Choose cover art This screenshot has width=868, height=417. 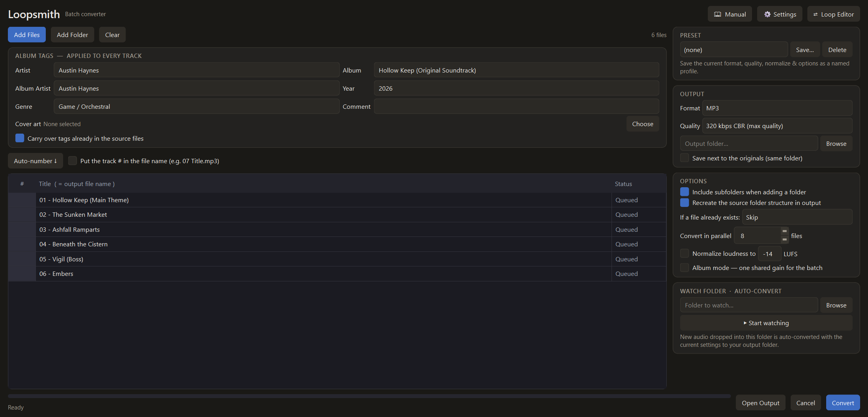coord(642,124)
